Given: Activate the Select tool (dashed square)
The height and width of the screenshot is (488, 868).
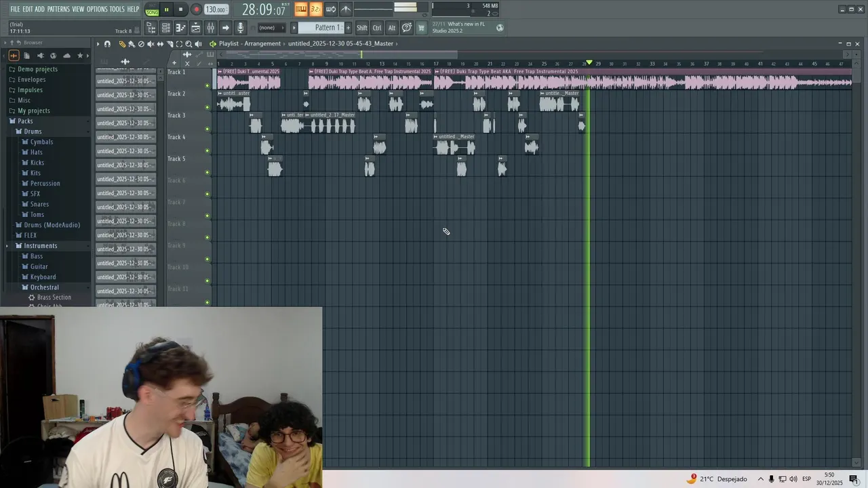Looking at the screenshot, I should point(179,44).
